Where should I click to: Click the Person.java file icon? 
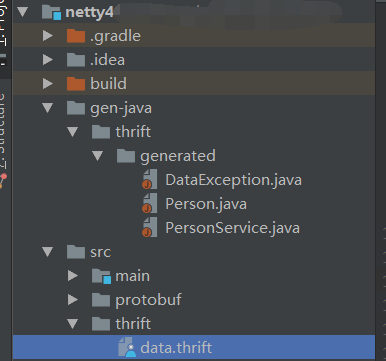pyautogui.click(x=150, y=204)
